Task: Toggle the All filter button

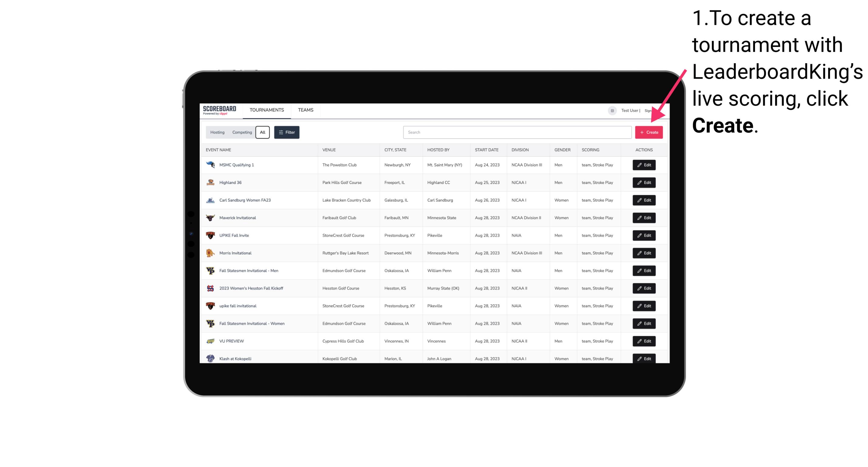Action: click(x=262, y=132)
